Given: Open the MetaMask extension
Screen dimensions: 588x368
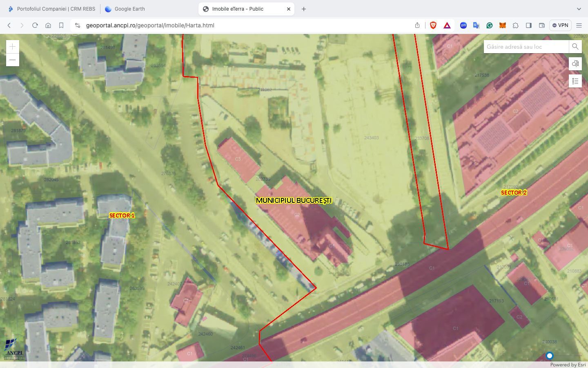Looking at the screenshot, I should [x=503, y=25].
